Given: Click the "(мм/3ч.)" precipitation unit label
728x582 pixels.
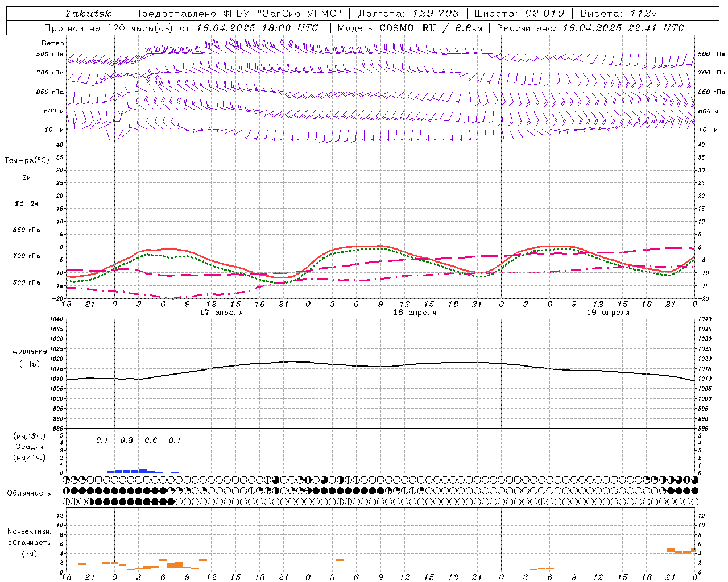Looking at the screenshot, I should pos(29,436).
